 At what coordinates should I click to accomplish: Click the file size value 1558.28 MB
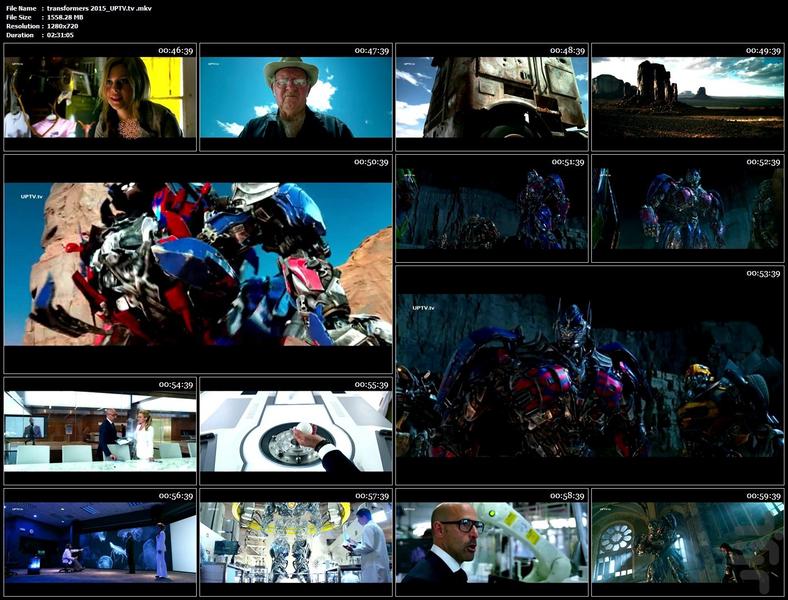click(x=65, y=17)
